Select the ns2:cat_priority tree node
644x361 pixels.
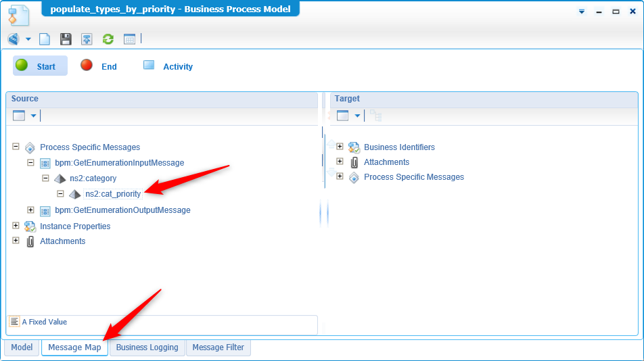point(113,194)
